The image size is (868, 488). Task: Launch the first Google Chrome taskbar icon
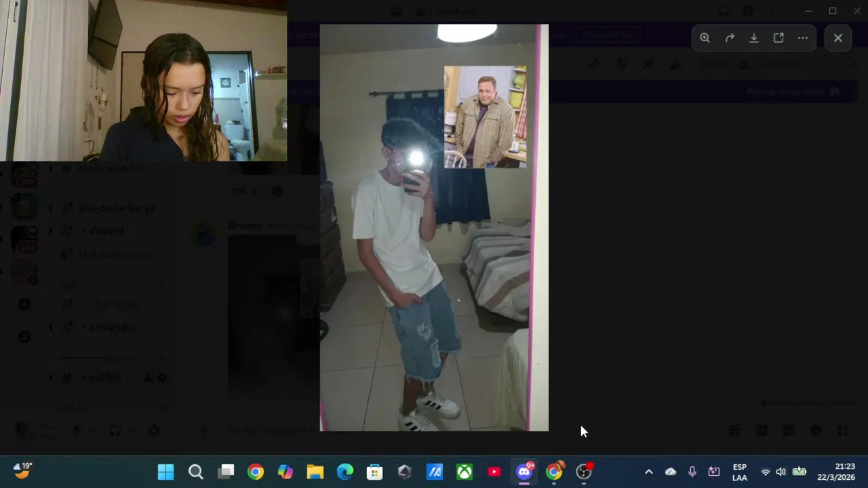256,472
